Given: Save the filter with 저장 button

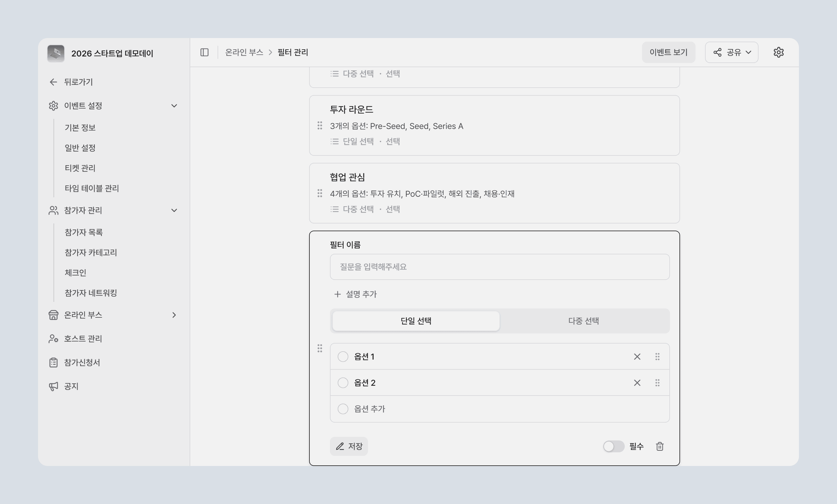Looking at the screenshot, I should click(x=349, y=446).
